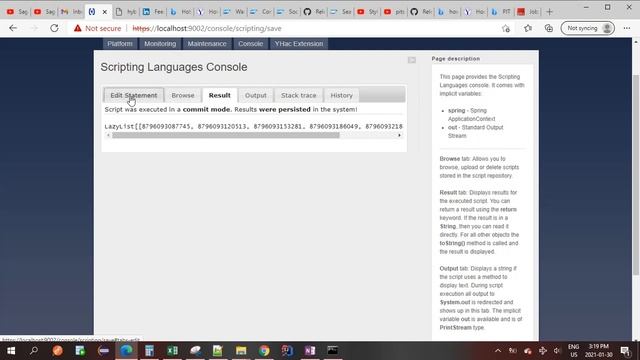Open the orange globe app in taskbar
This screenshot has width=640, height=360.
58,350
